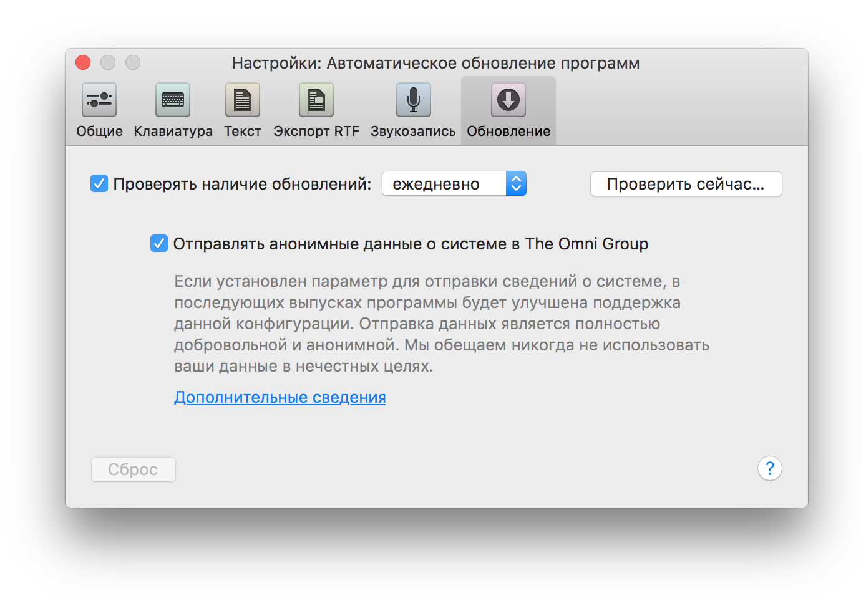Open the Клавиатура preferences icon
Screen dimensions: 861x616
[173, 100]
